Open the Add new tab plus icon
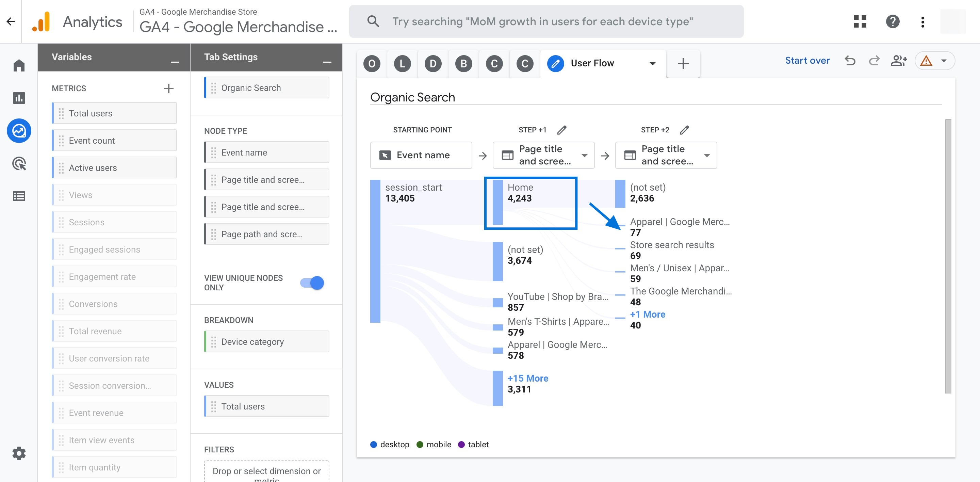This screenshot has width=980, height=482. (x=683, y=63)
